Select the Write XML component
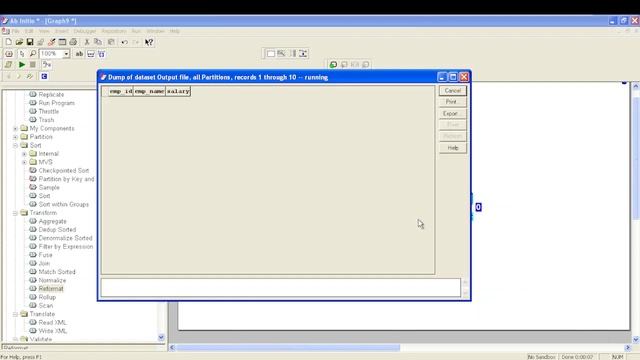The image size is (640, 360). click(x=53, y=331)
